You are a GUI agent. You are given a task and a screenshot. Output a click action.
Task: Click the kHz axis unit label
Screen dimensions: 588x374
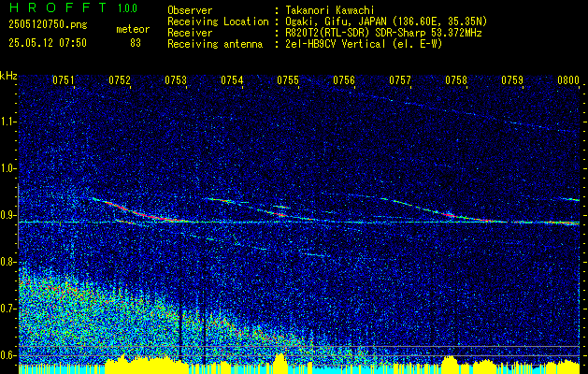pyautogui.click(x=8, y=76)
